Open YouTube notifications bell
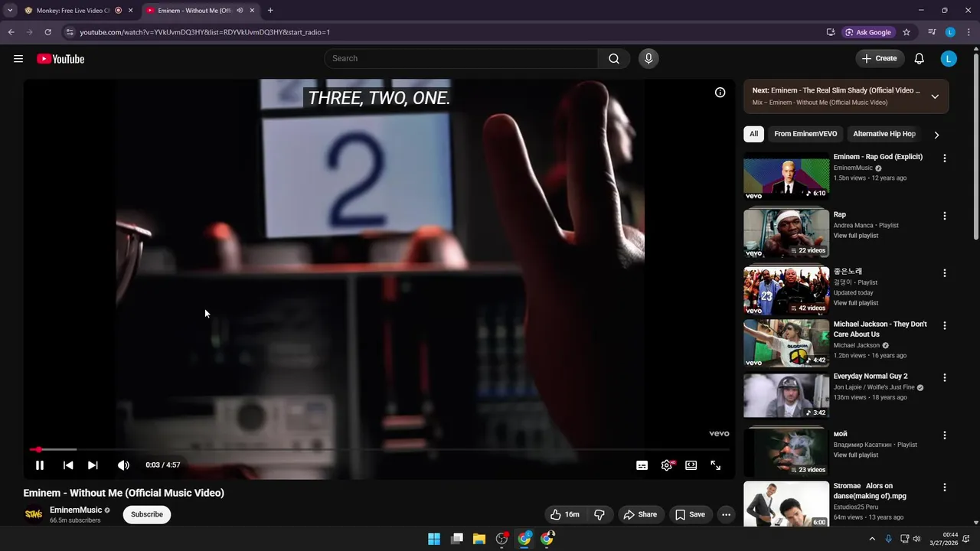 pyautogui.click(x=920, y=59)
